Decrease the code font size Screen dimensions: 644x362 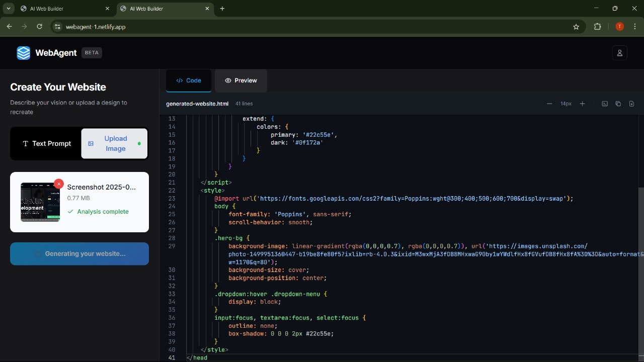coord(549,104)
